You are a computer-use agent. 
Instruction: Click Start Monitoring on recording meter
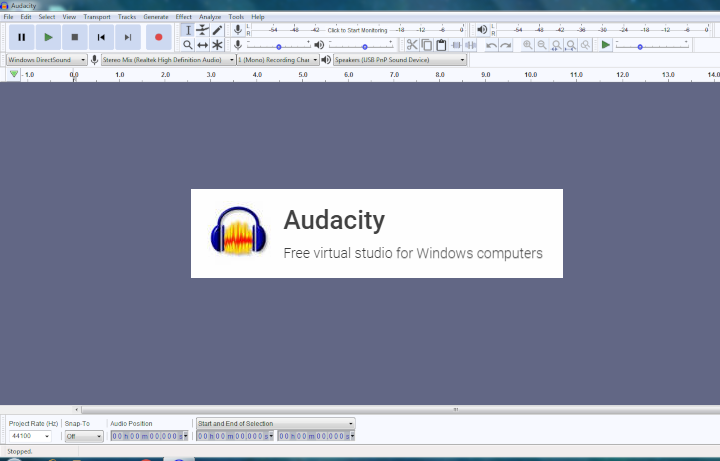357,30
